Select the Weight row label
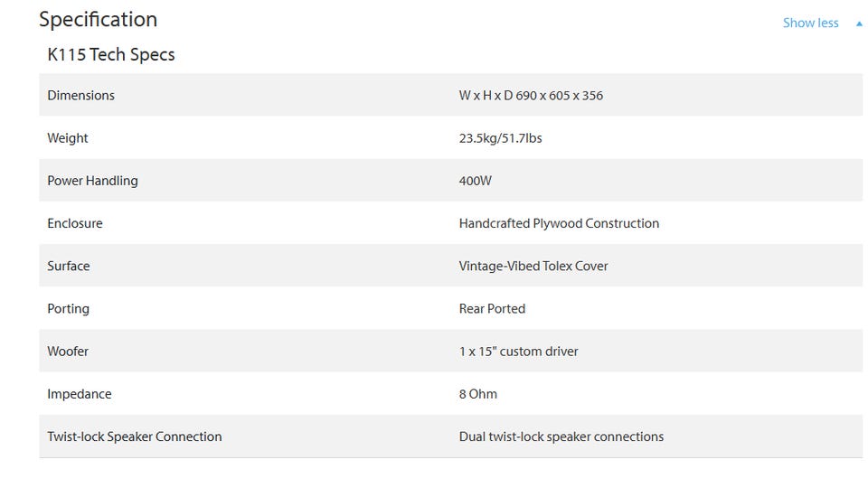This screenshot has width=868, height=488. (x=68, y=137)
